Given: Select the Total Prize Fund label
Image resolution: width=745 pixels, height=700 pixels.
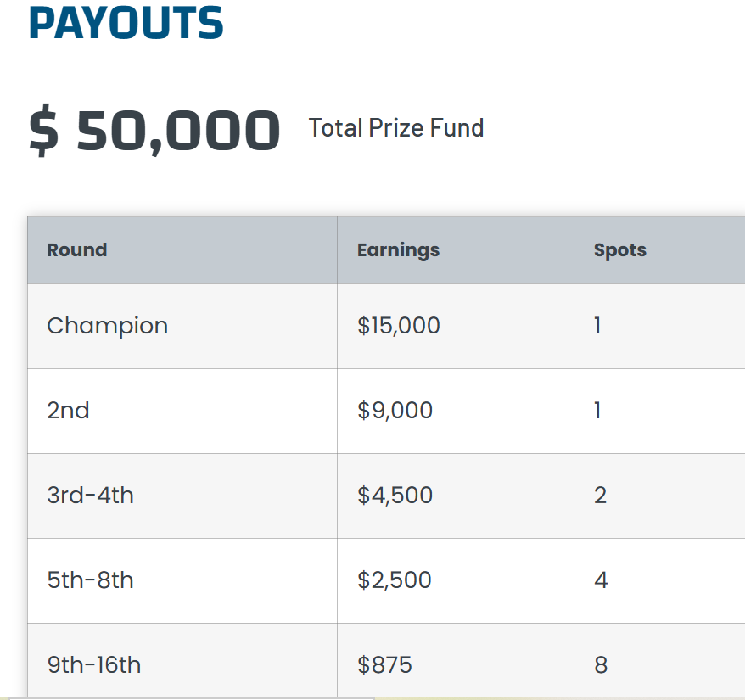Looking at the screenshot, I should [x=396, y=128].
